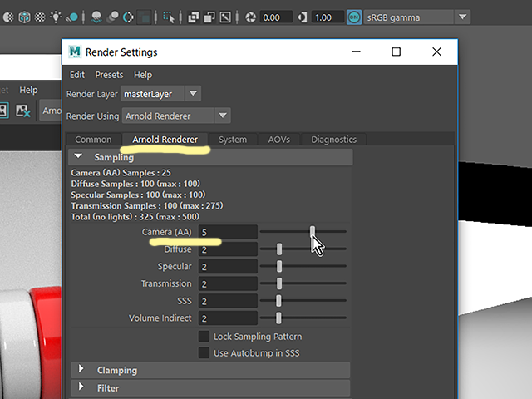Image resolution: width=532 pixels, height=399 pixels.
Task: Click the Transmission value field
Action: click(x=228, y=284)
